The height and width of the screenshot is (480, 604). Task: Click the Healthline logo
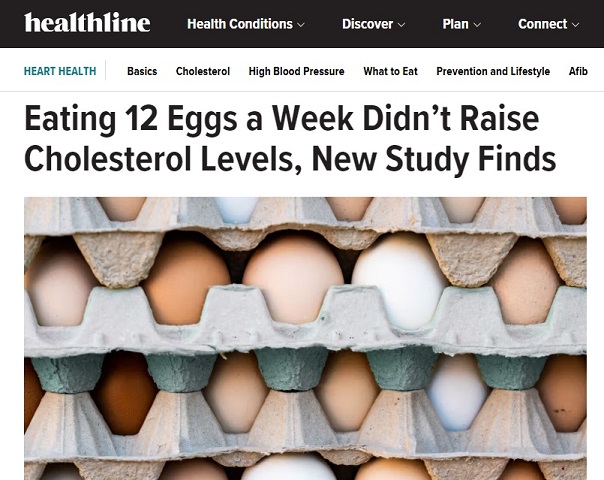tap(87, 23)
